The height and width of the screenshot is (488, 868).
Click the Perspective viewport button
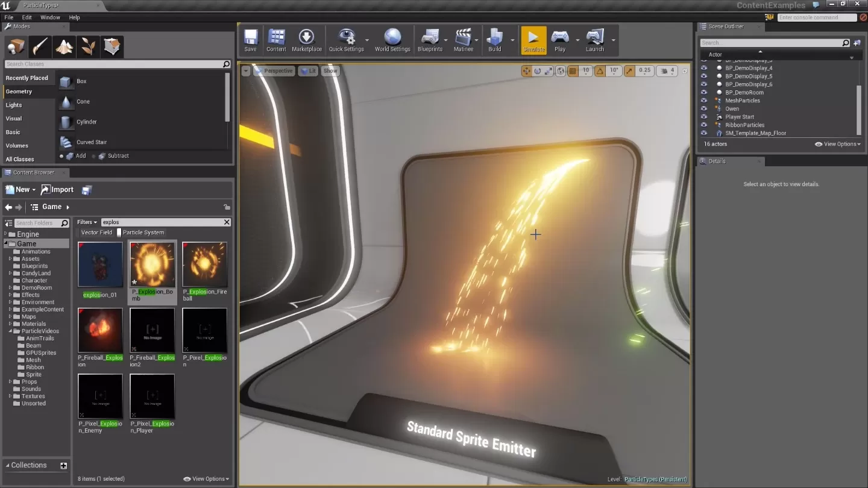(x=274, y=71)
